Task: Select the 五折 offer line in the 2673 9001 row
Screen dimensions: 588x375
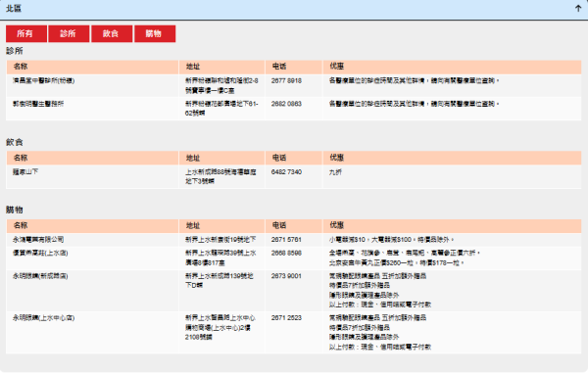Action: coord(377,276)
